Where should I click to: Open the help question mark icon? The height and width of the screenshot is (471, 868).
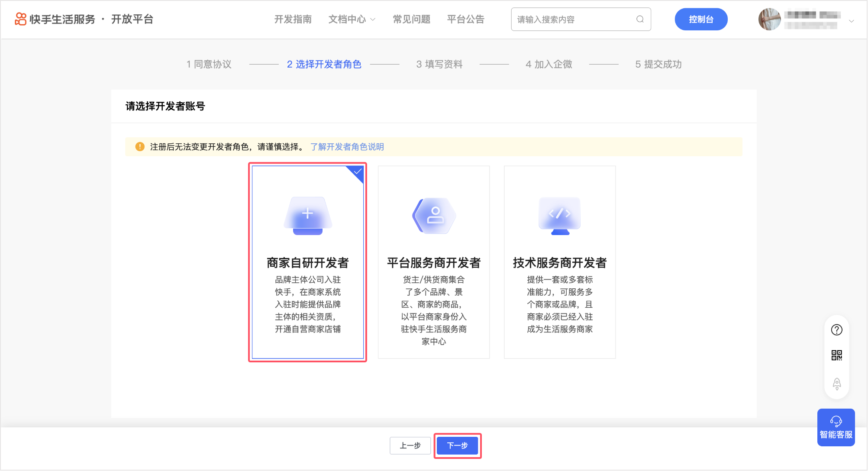coord(836,330)
